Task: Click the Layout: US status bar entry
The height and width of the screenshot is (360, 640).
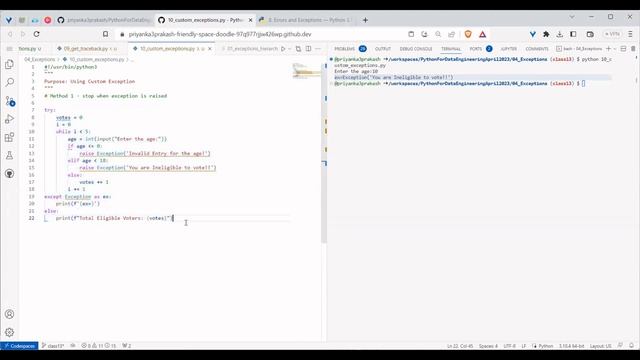Action: click(x=600, y=346)
